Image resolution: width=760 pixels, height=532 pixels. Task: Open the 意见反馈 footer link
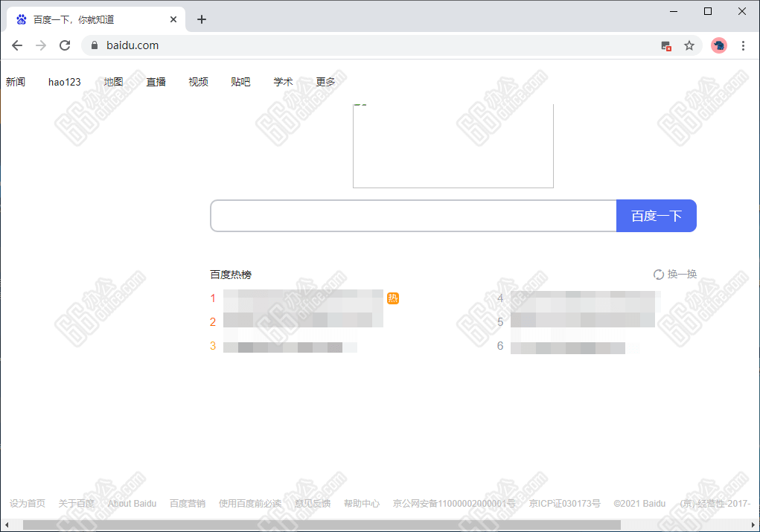pos(313,504)
